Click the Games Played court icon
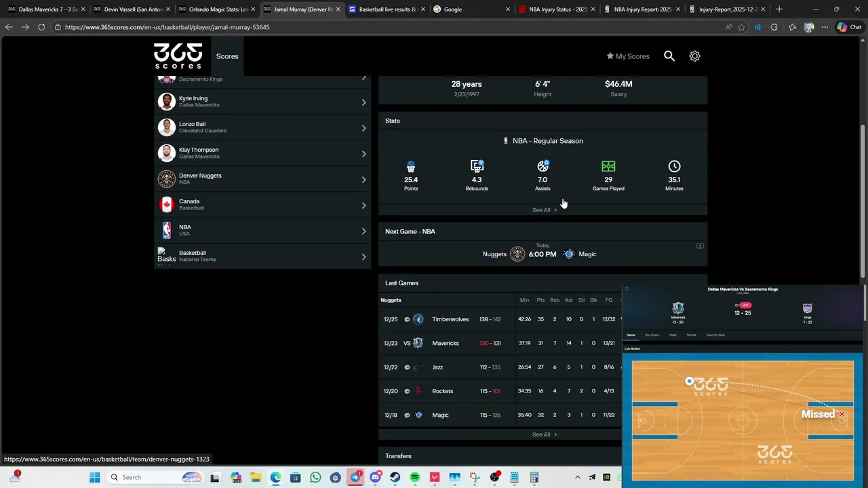868x488 pixels. (x=608, y=166)
